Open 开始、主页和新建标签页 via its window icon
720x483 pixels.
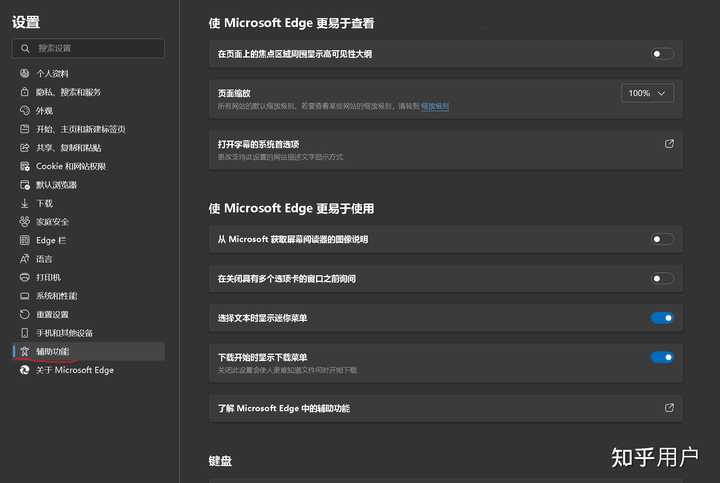click(x=24, y=129)
